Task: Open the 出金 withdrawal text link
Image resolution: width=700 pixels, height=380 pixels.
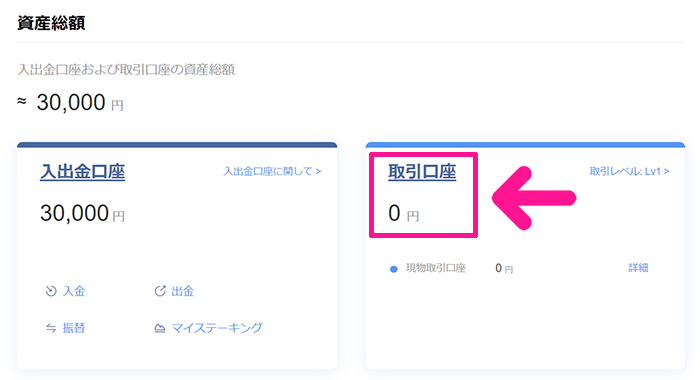Action: coord(183,291)
